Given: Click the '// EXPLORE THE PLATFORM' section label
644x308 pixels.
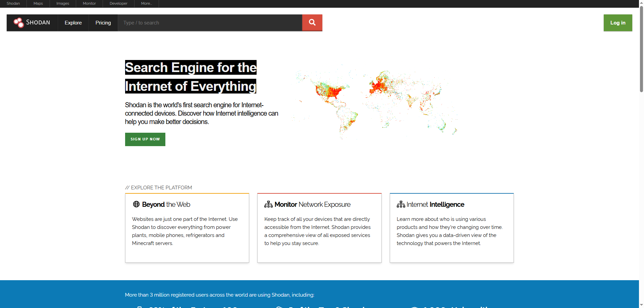Looking at the screenshot, I should tap(159, 188).
